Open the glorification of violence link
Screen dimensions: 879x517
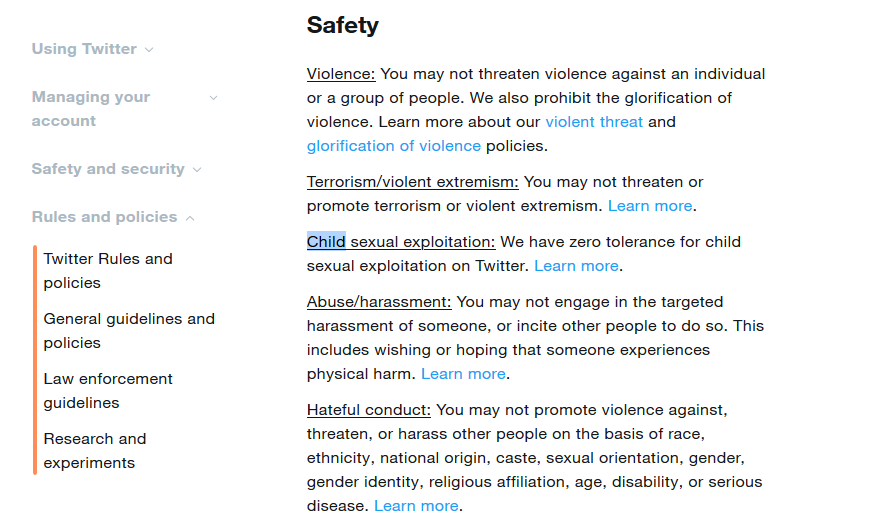point(394,146)
